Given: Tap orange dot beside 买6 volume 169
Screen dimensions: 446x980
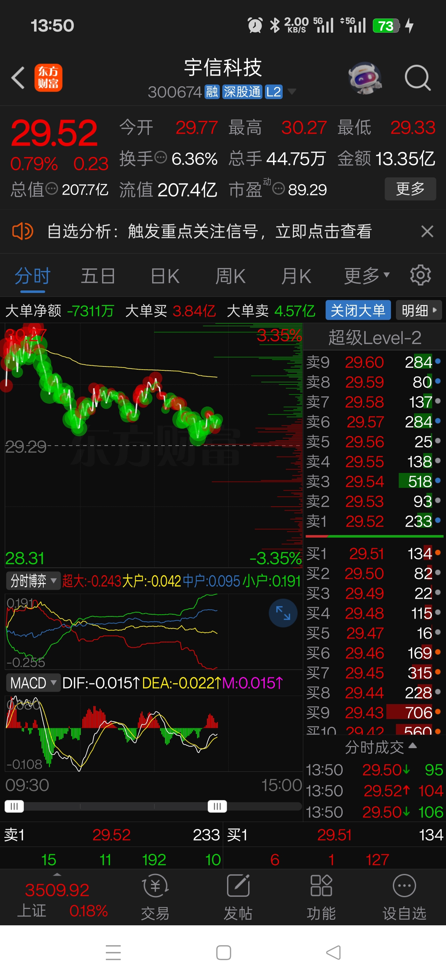Looking at the screenshot, I should point(437,652).
